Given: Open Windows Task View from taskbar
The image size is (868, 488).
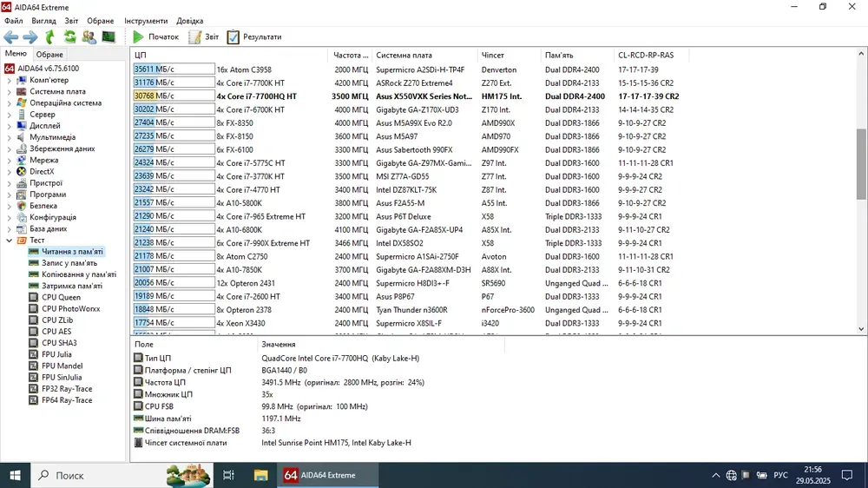Looking at the screenshot, I should pos(229,475).
